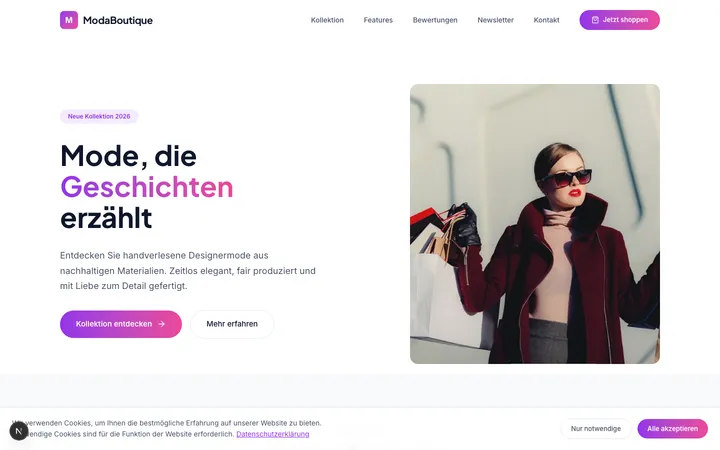Click the arrow icon in Kollektion entdecken
Viewport: 720px width, 450px height.
click(162, 324)
